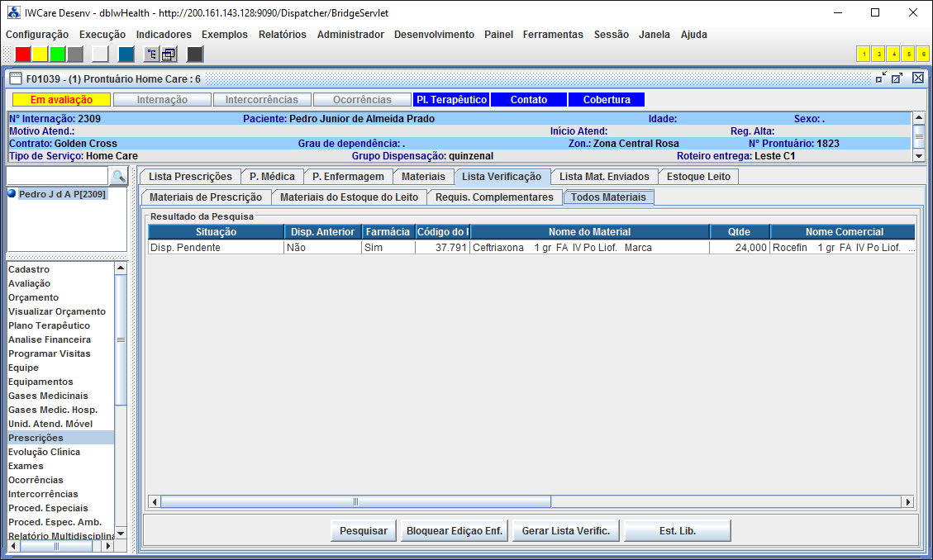
Task: Click the cascading windows toolbar icon
Action: [x=169, y=54]
